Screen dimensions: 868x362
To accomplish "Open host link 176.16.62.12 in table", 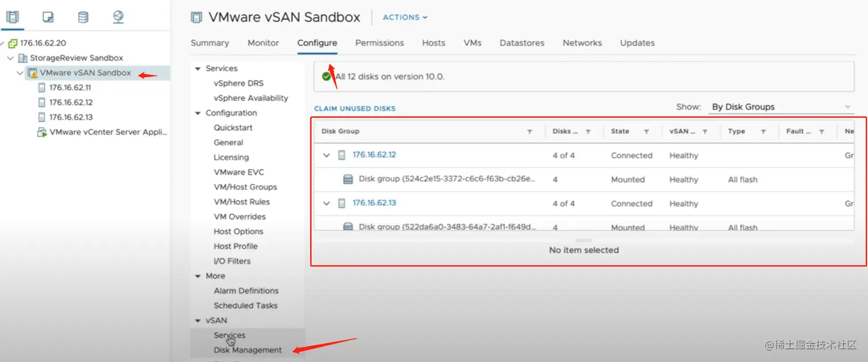I will coord(374,155).
